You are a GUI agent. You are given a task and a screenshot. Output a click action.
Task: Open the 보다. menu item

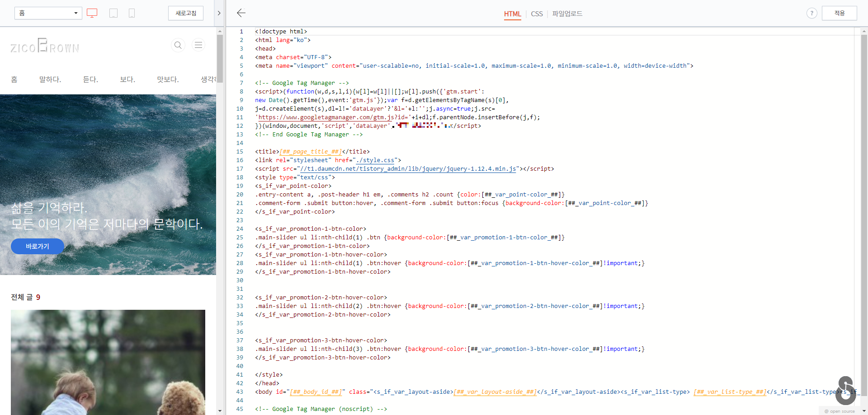pyautogui.click(x=127, y=79)
